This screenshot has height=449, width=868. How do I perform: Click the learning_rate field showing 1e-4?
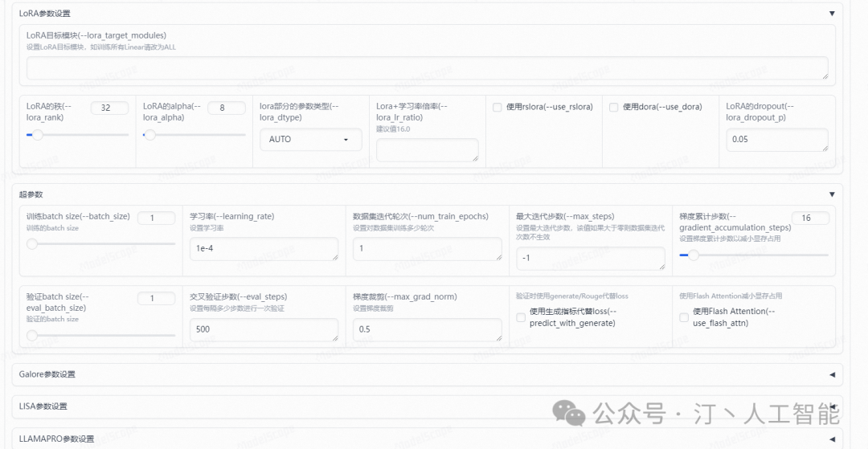point(264,249)
